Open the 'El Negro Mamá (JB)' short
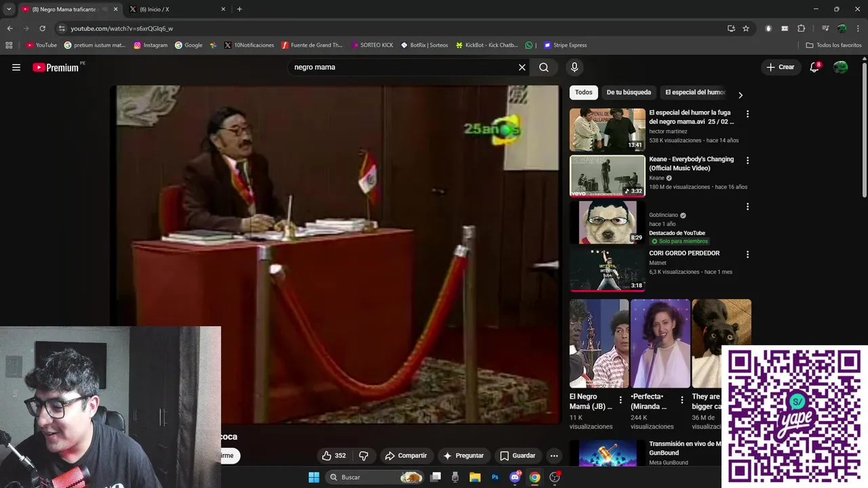868x488 pixels. click(599, 344)
